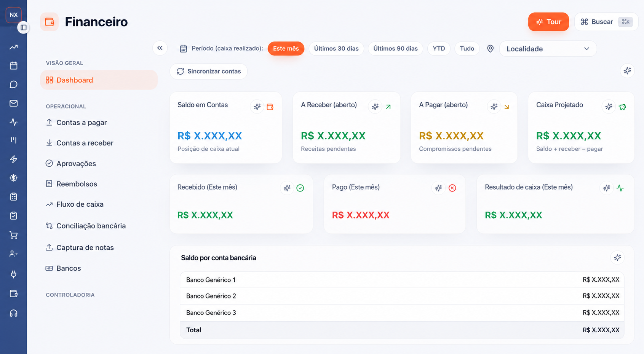The image size is (644, 354).
Task: Click the period calendar icon
Action: pyautogui.click(x=184, y=49)
